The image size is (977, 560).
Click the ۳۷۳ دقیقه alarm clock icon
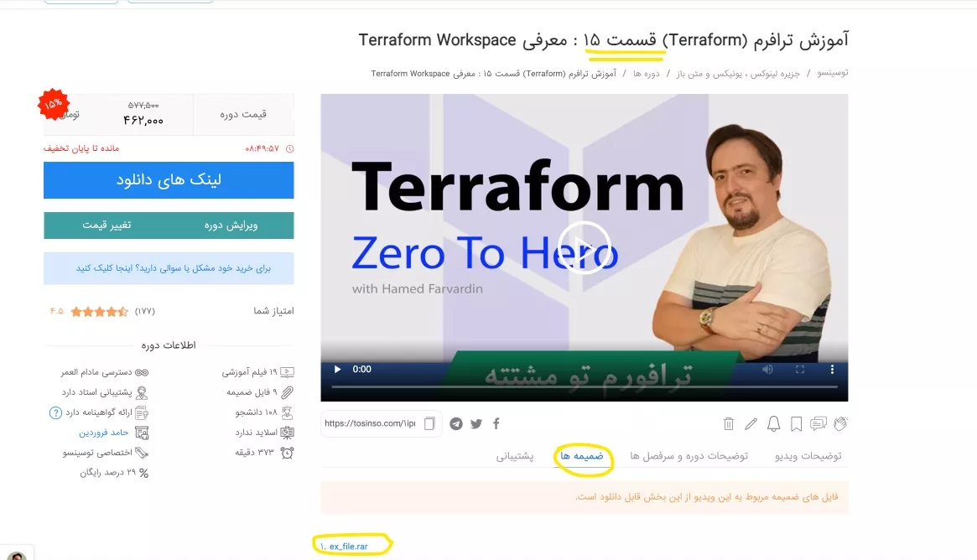tap(288, 453)
